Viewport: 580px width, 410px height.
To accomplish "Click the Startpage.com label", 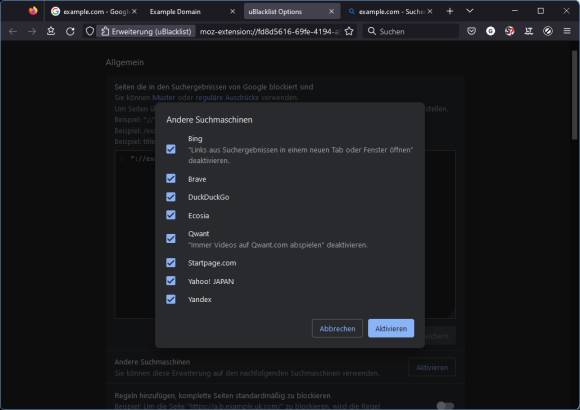I will point(212,263).
